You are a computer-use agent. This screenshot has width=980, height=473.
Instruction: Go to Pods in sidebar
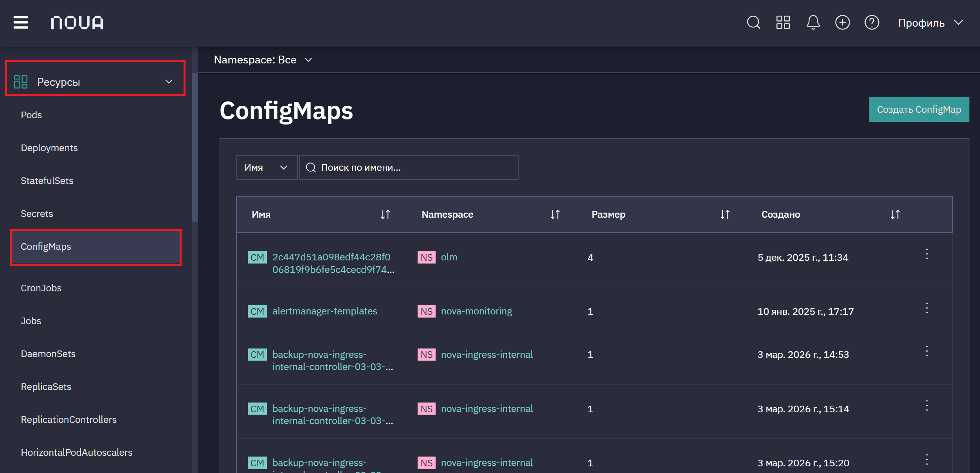click(x=31, y=115)
